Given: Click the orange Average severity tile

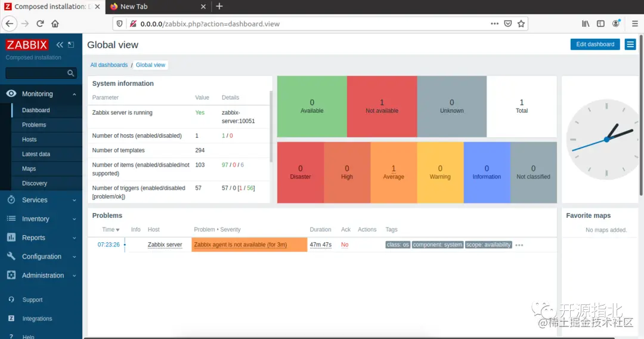Looking at the screenshot, I should tap(394, 172).
